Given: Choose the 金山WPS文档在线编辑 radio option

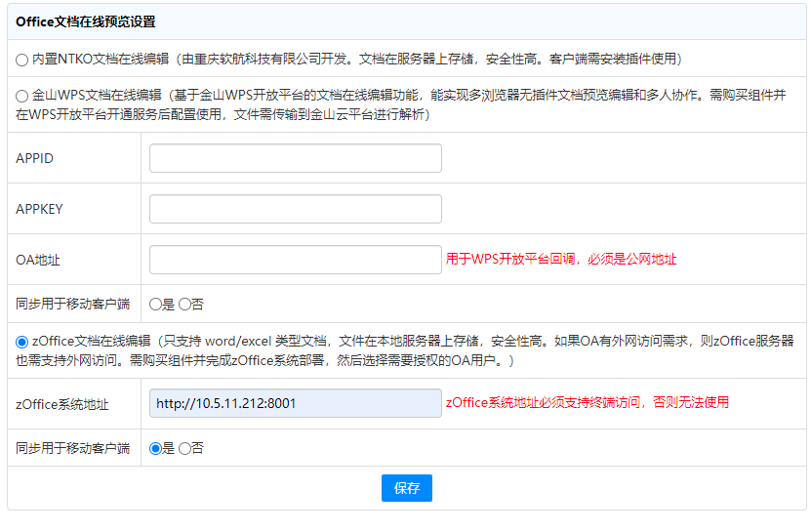Looking at the screenshot, I should (x=22, y=96).
